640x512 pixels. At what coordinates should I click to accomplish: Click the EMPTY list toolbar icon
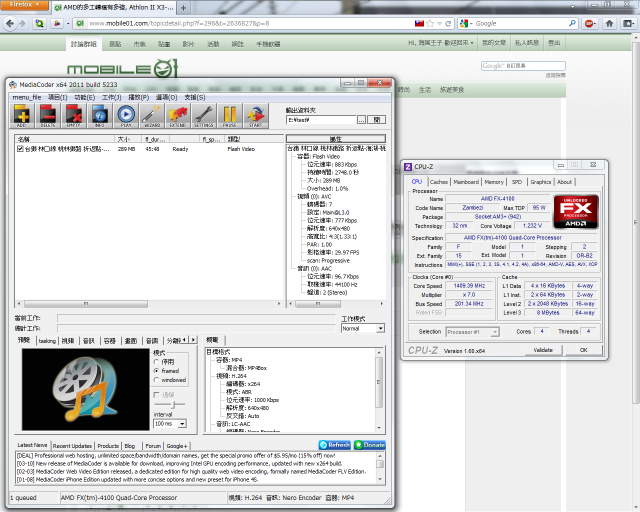pyautogui.click(x=74, y=116)
